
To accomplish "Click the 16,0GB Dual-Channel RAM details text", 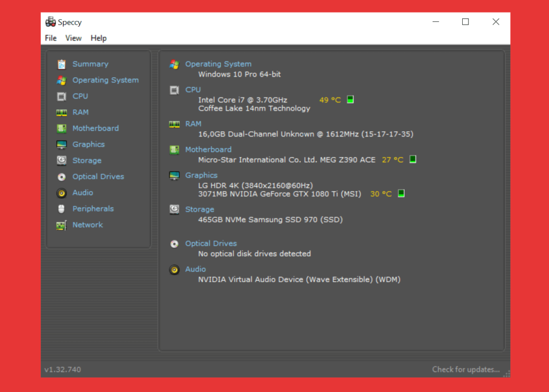I will tap(306, 134).
